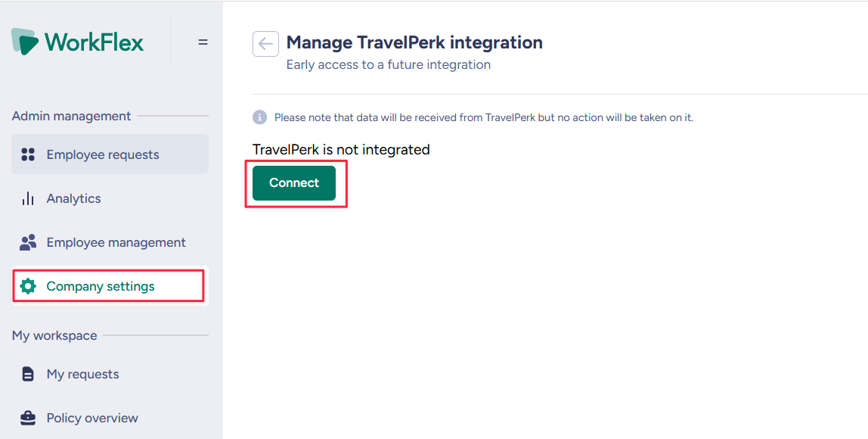Connect the TravelPerk integration
Screen dimensions: 868x439
point(294,183)
